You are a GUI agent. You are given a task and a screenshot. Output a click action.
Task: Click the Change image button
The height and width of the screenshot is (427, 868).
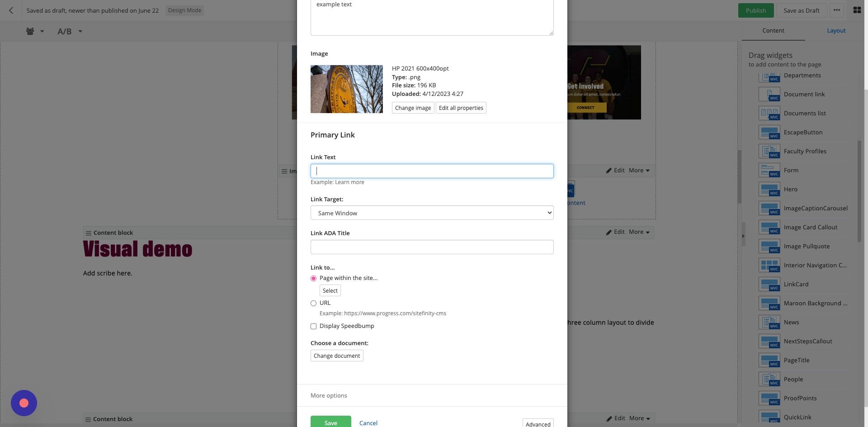[x=413, y=108]
